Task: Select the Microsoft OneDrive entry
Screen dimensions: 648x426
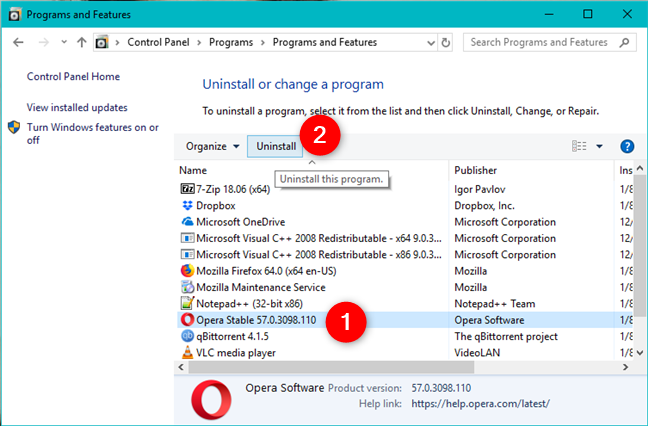Action: point(405,221)
